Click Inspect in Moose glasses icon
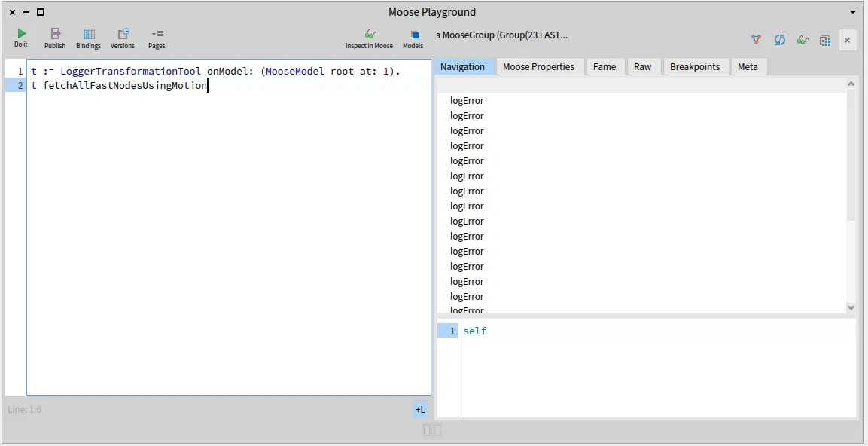This screenshot has height=446, width=868. coord(369,38)
